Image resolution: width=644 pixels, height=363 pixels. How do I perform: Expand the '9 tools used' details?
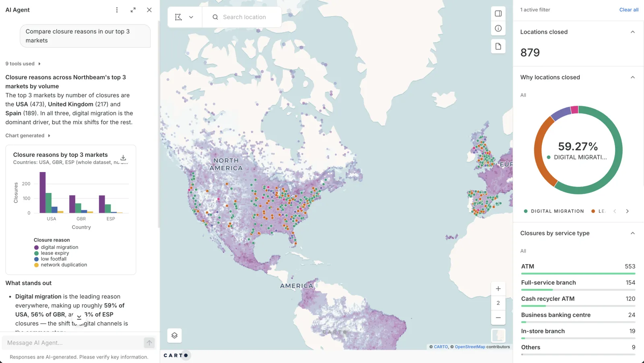tap(23, 64)
